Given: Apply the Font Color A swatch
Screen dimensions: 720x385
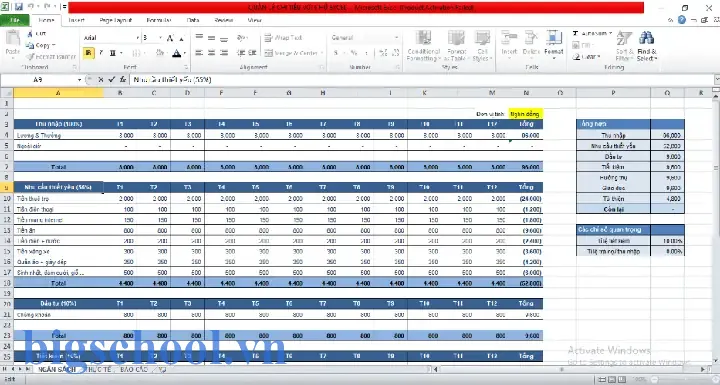Looking at the screenshot, I should [176, 53].
